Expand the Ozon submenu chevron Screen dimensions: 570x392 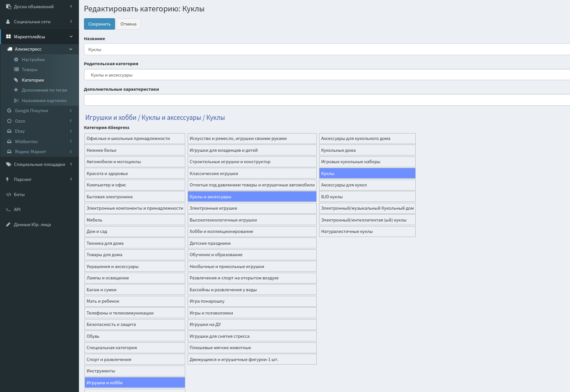tap(71, 121)
